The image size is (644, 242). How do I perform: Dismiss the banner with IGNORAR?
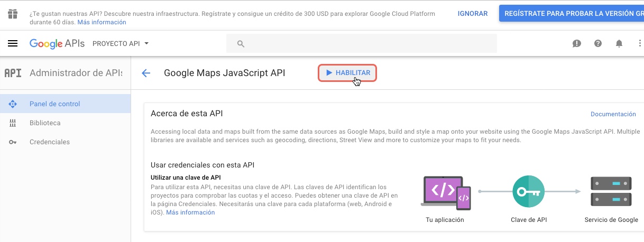[x=473, y=14]
